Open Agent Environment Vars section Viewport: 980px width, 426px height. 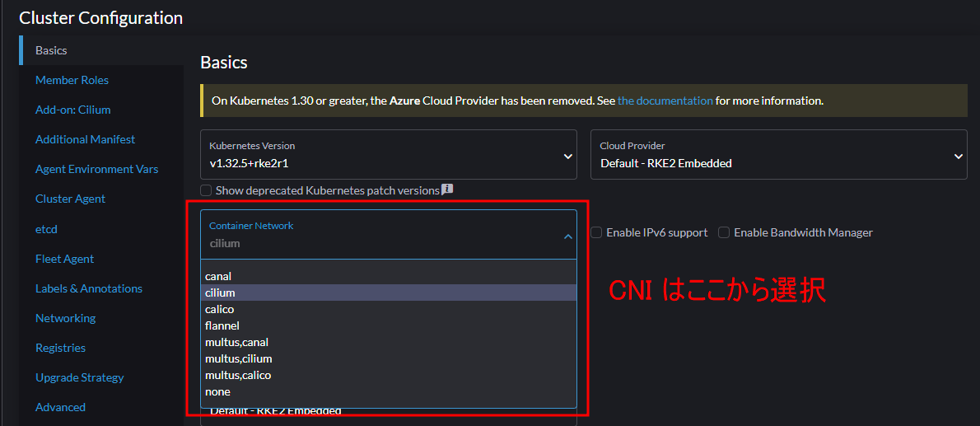click(97, 169)
